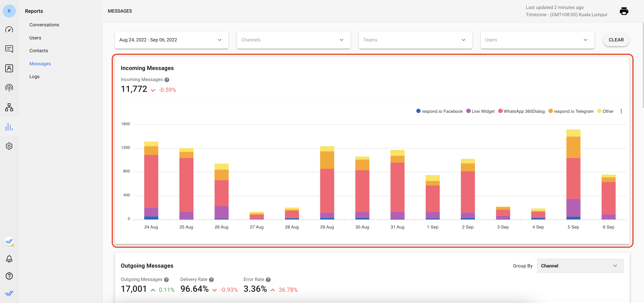Image resolution: width=644 pixels, height=303 pixels.
Task: Toggle WhatsApp 360Dialog legend series
Action: 522,111
